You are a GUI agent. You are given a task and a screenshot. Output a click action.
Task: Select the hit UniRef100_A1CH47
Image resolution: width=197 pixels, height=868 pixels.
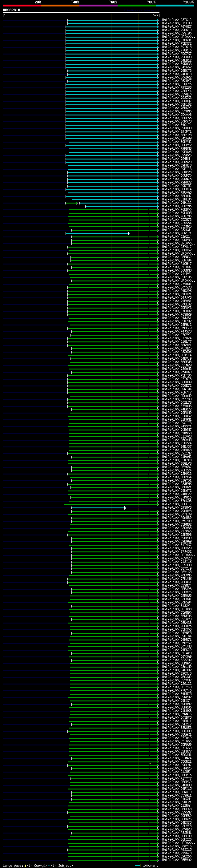[x=177, y=264]
